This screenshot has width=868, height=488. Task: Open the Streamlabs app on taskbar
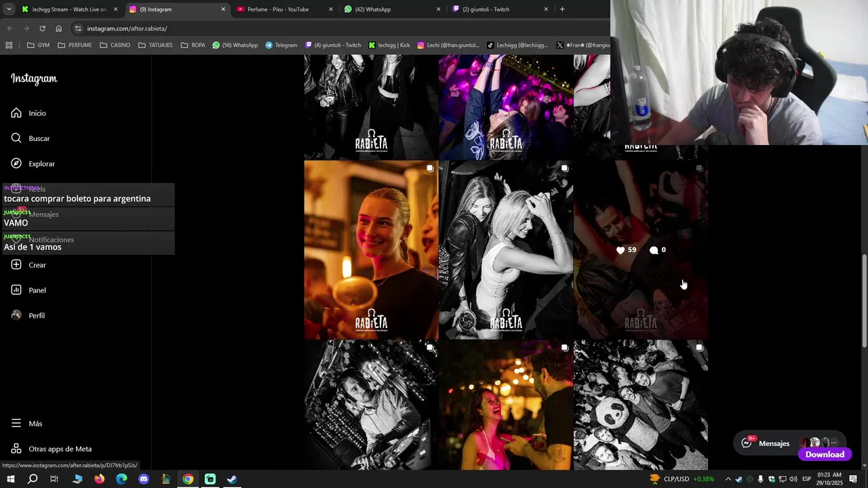point(210,479)
